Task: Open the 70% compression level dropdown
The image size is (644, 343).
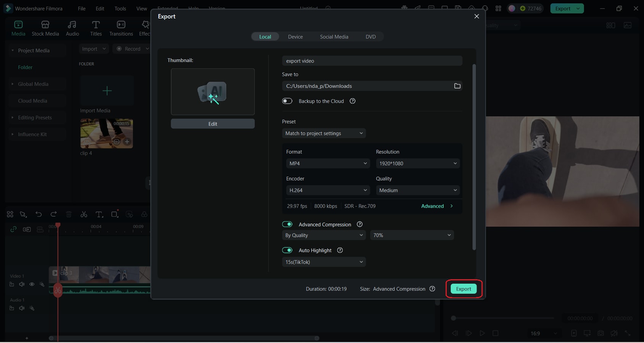Action: click(x=412, y=235)
